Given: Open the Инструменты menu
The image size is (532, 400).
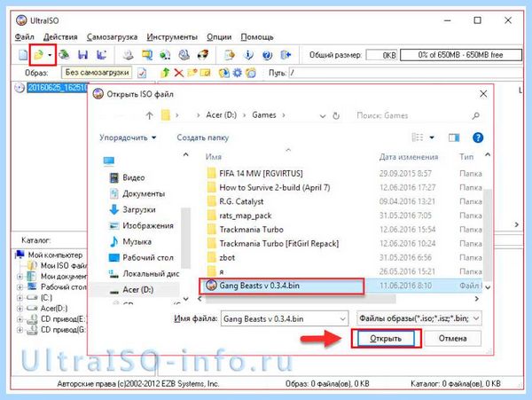Looking at the screenshot, I should (172, 37).
